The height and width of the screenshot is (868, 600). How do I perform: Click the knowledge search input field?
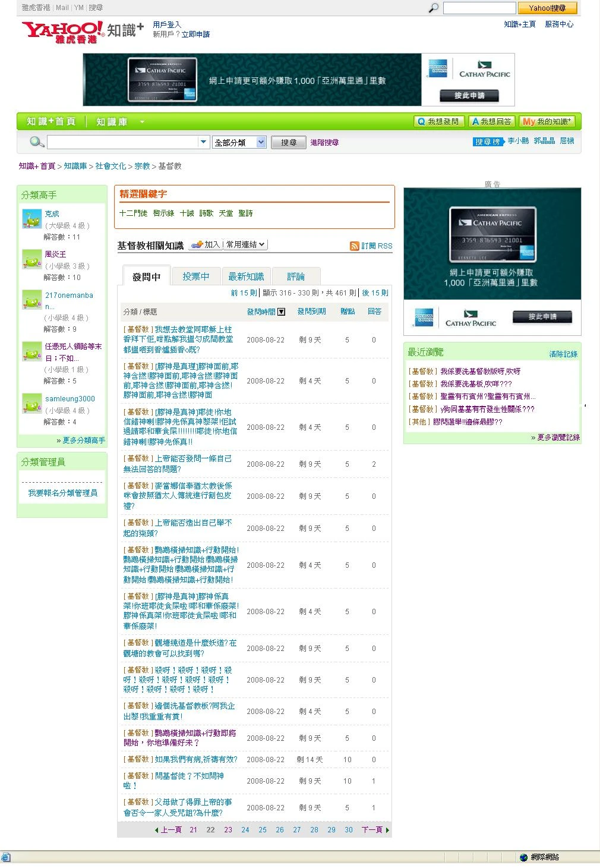(122, 142)
